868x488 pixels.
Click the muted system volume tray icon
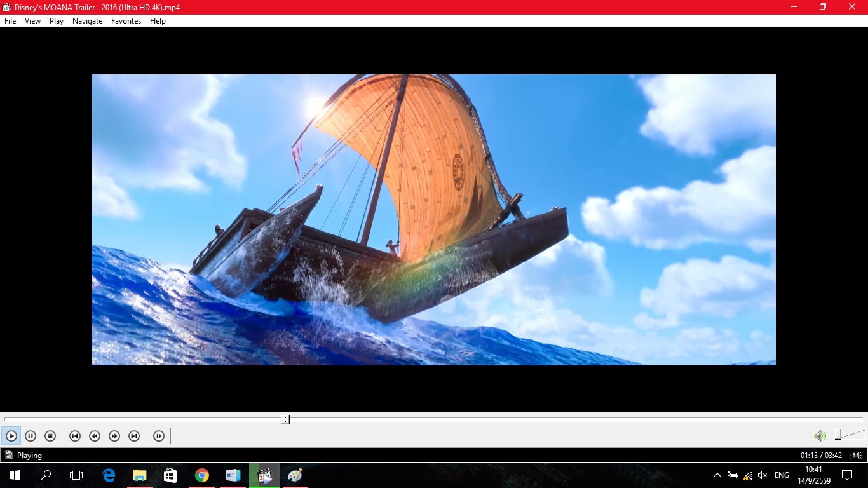(x=763, y=475)
